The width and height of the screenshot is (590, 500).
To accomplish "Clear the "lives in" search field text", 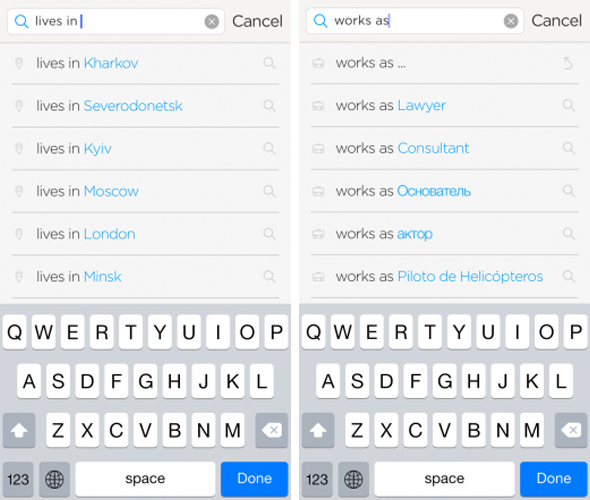I will tap(211, 21).
